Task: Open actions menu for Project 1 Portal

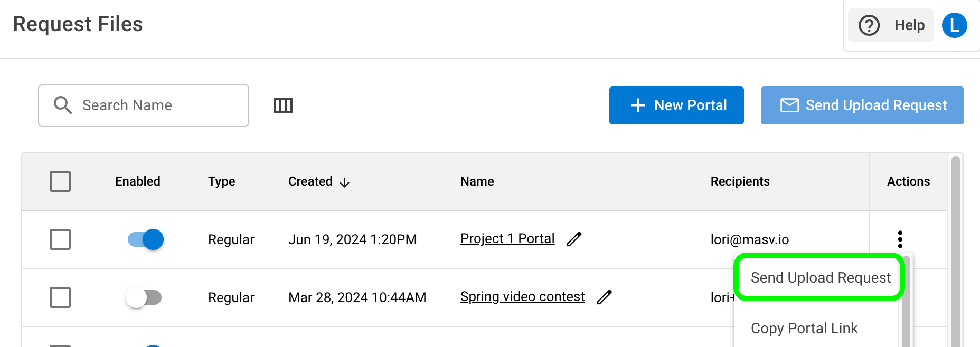Action: click(900, 239)
